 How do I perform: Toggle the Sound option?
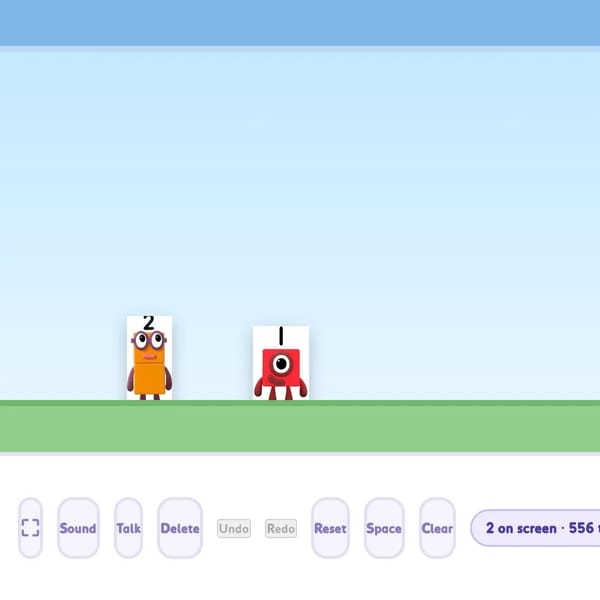coord(78,528)
